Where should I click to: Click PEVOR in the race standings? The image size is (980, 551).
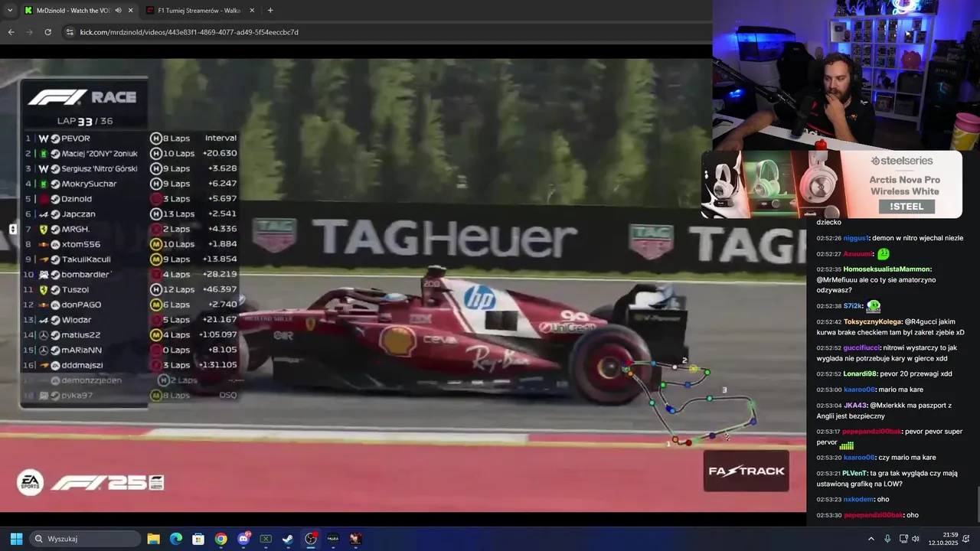[x=76, y=139]
